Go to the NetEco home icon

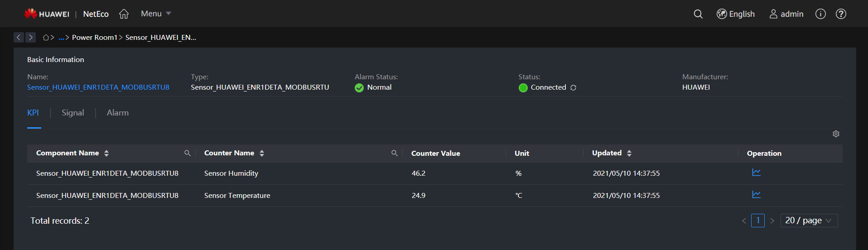124,14
